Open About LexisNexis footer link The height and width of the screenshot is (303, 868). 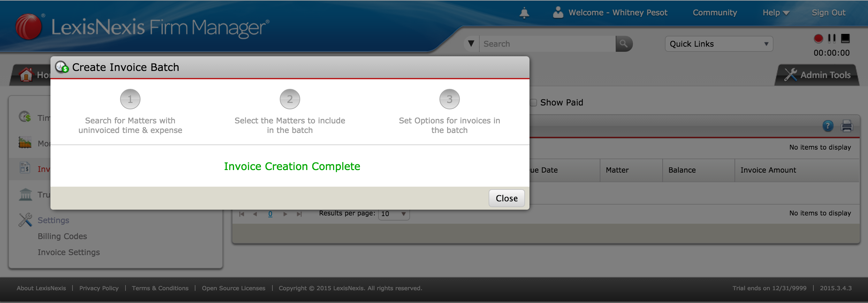pos(41,288)
